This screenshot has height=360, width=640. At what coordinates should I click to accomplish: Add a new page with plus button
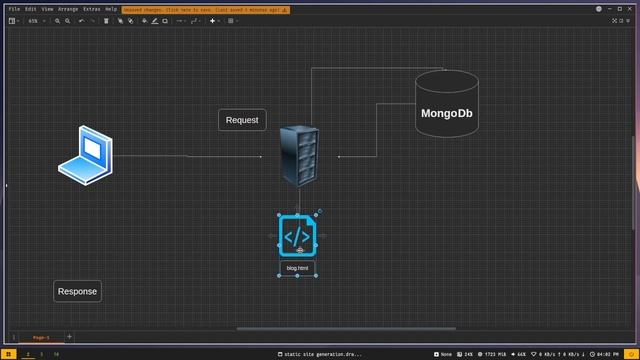[x=69, y=337]
